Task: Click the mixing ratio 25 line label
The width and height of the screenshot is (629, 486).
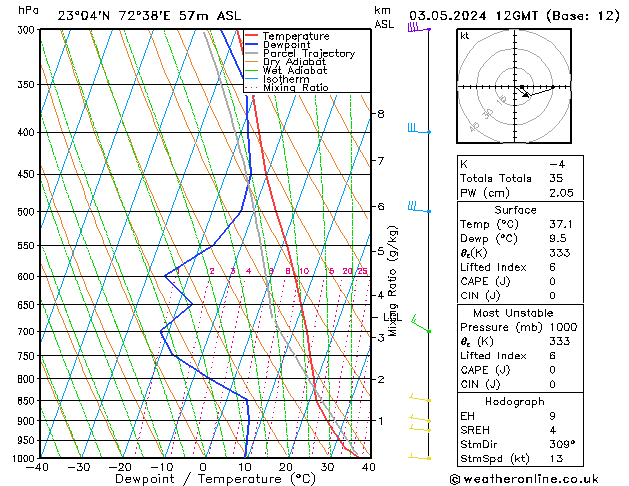Action: click(x=363, y=271)
